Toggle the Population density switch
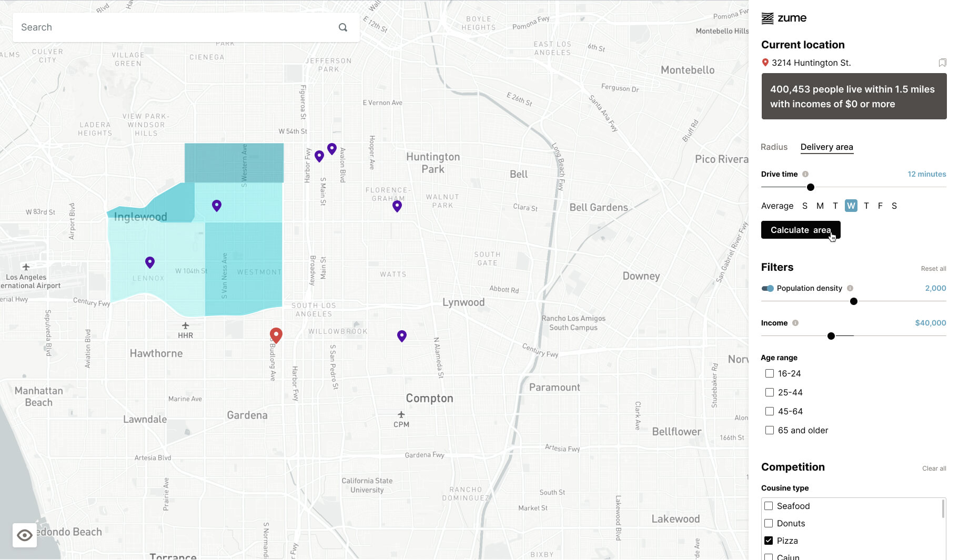The width and height of the screenshot is (959, 560). coord(768,288)
